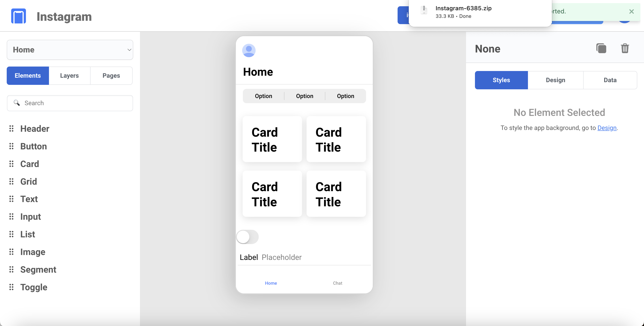Click the Search input field
Image resolution: width=644 pixels, height=326 pixels.
point(70,103)
